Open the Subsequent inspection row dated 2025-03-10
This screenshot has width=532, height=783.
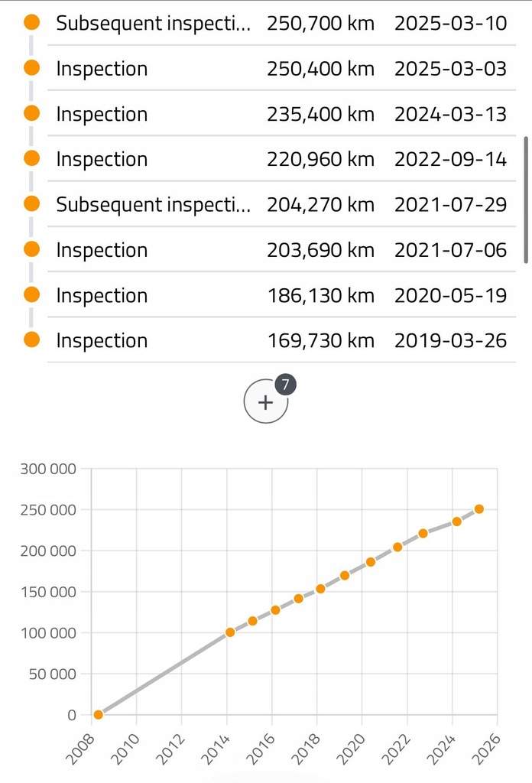point(281,23)
